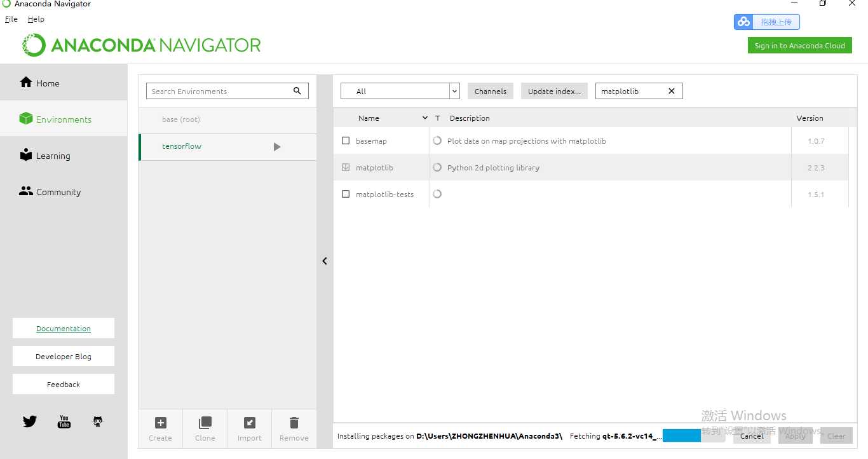Click the Import environment icon

(250, 423)
